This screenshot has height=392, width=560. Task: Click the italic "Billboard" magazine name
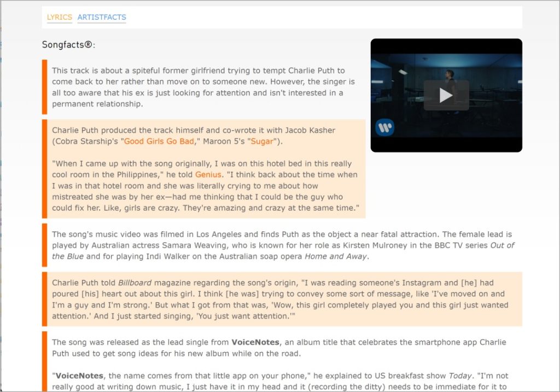pos(135,283)
